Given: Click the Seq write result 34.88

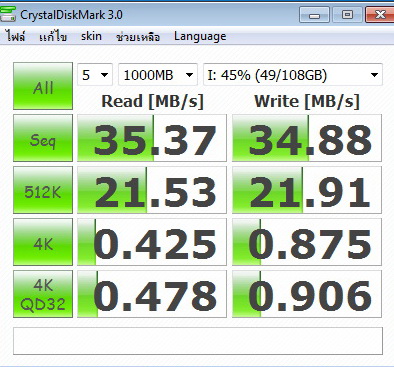Looking at the screenshot, I should [x=307, y=138].
